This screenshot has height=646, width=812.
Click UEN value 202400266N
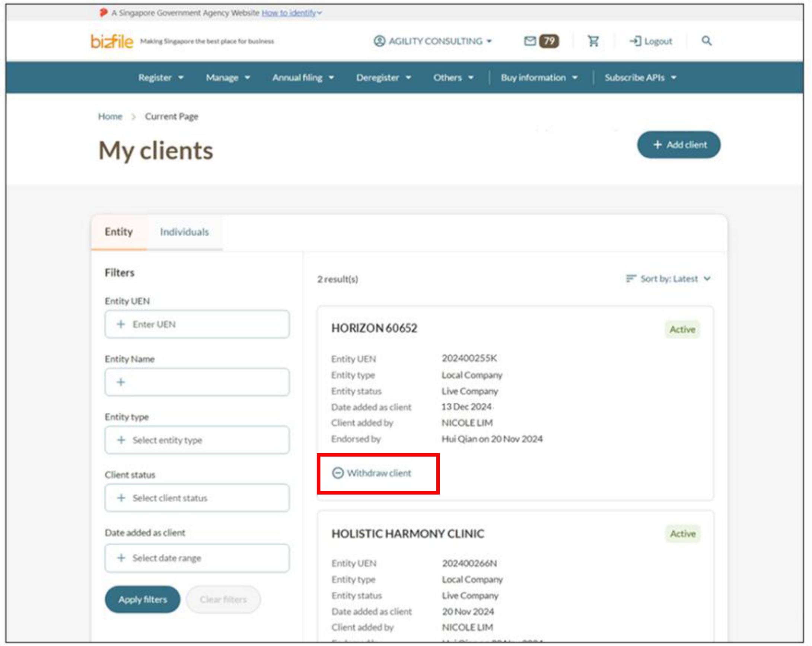[x=469, y=563]
